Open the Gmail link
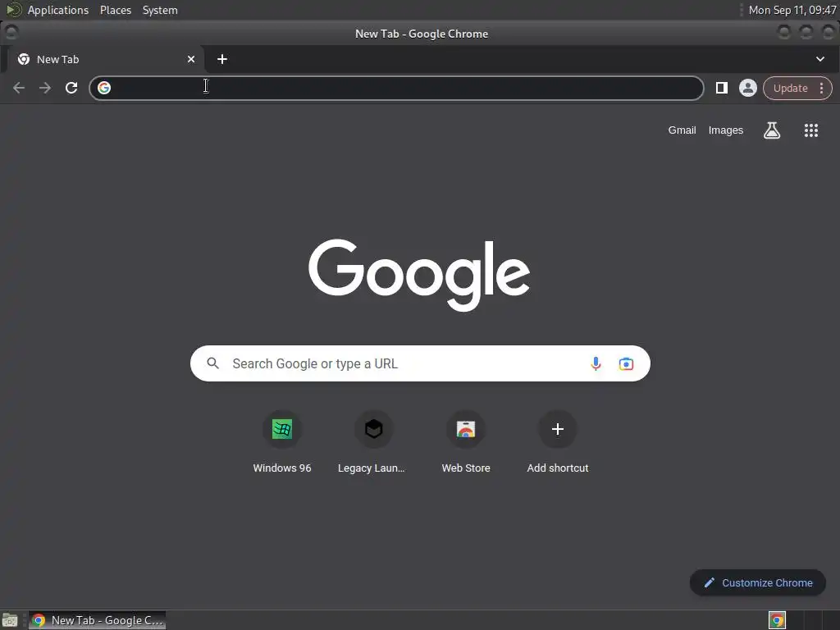 682,130
